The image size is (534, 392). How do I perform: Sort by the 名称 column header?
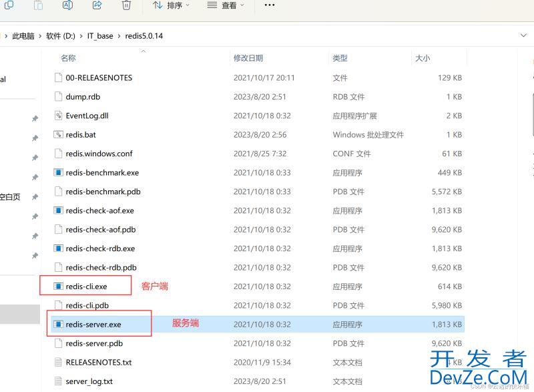tap(68, 59)
